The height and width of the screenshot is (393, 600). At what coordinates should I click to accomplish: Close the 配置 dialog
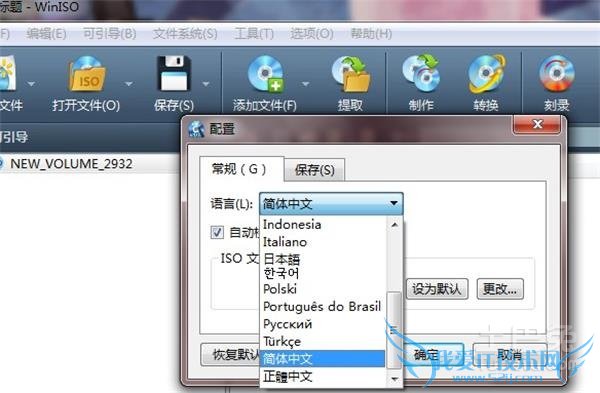tap(537, 124)
